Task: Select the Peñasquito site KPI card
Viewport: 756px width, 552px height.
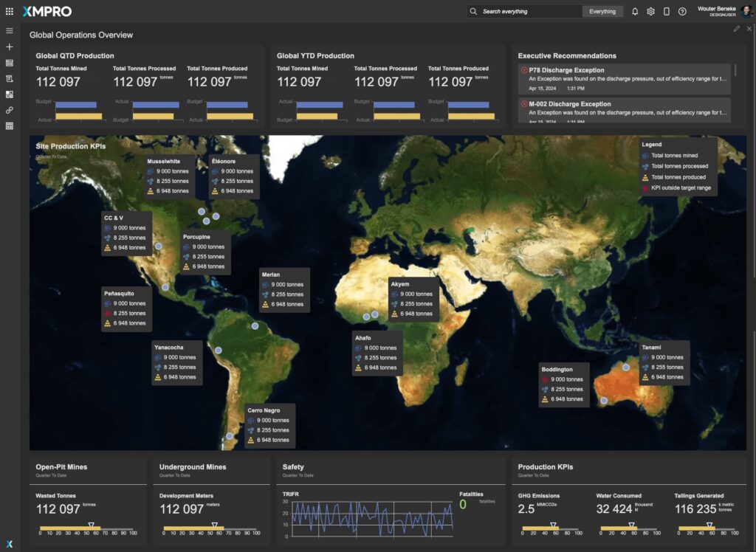Action: click(126, 308)
